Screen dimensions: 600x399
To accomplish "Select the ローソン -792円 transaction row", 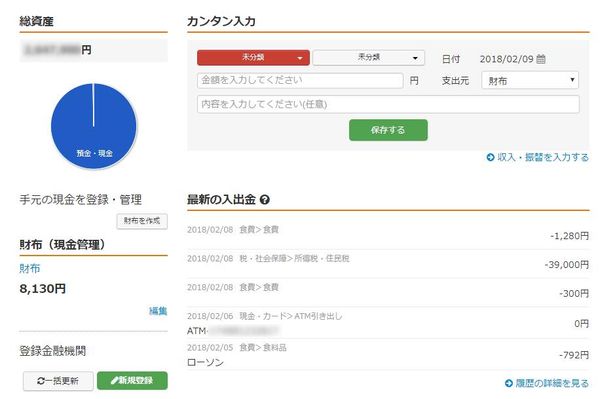I will (388, 355).
